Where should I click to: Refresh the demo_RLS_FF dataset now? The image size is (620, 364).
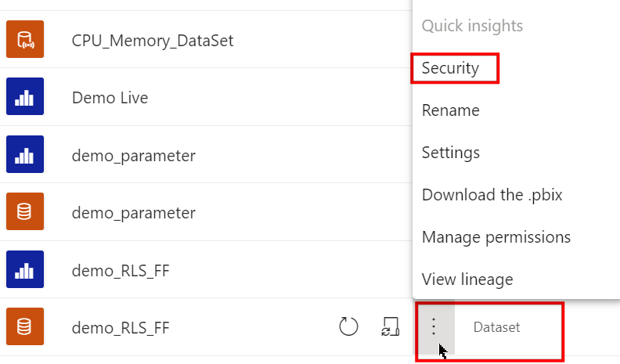coord(348,326)
